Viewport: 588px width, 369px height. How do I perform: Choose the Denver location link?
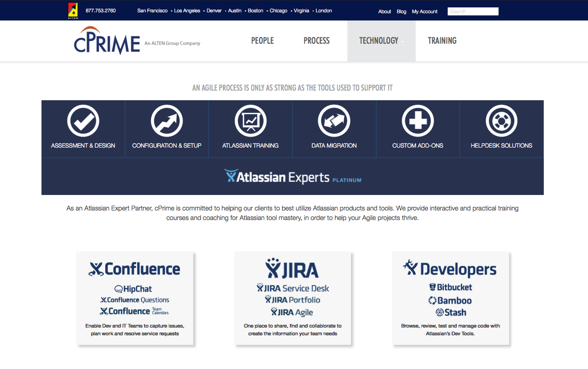pyautogui.click(x=214, y=10)
